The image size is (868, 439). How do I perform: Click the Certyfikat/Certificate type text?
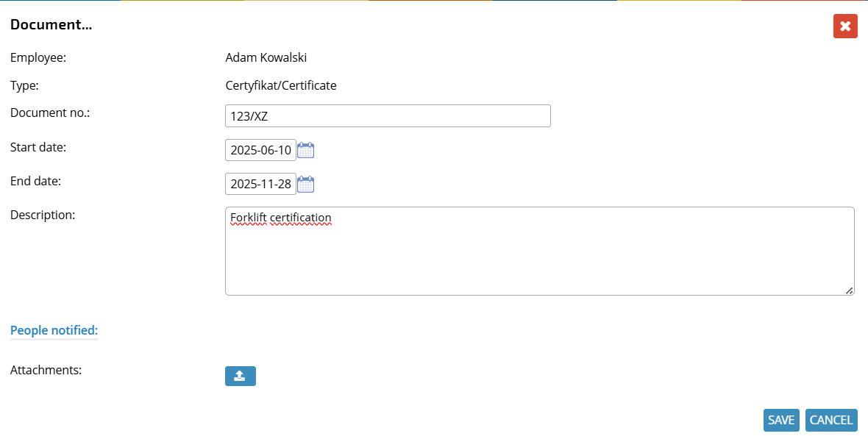coord(281,86)
